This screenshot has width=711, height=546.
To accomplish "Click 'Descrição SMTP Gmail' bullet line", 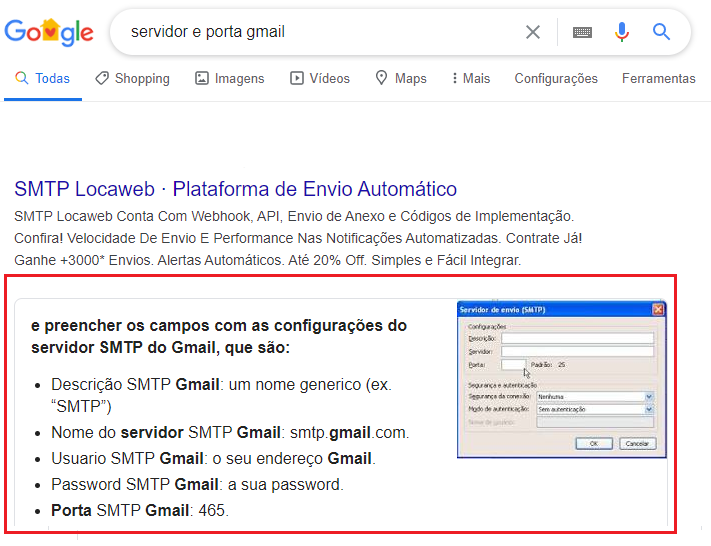I will click(x=221, y=395).
